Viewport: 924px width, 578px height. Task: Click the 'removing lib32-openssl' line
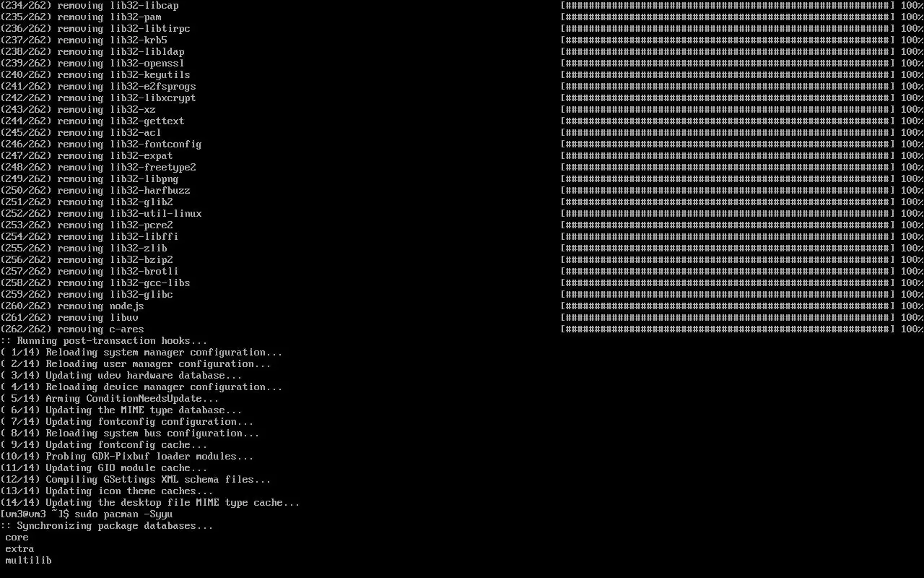[92, 64]
